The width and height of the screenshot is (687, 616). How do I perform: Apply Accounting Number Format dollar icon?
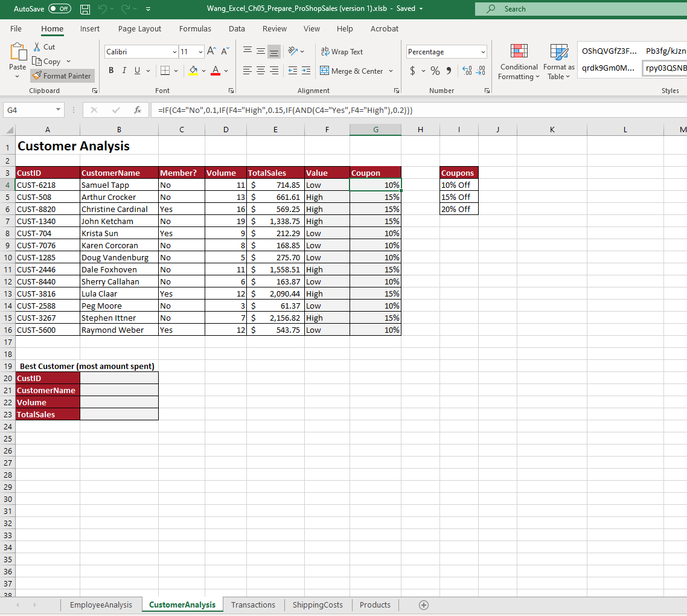(x=412, y=71)
